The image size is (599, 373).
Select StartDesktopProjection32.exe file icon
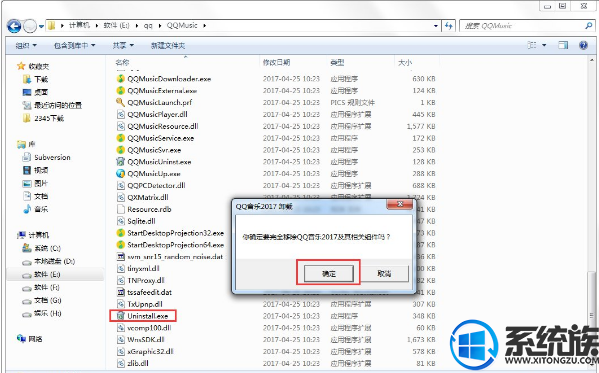click(x=121, y=233)
